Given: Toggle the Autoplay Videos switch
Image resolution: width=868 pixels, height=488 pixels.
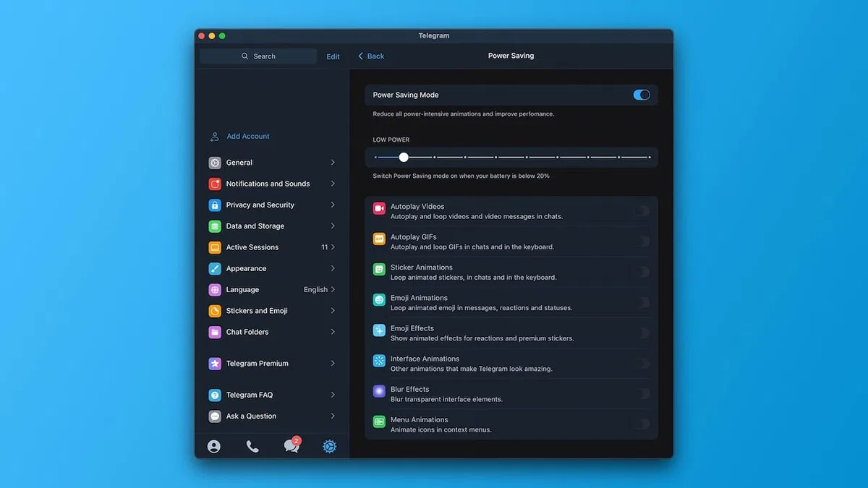Looking at the screenshot, I should coord(642,211).
